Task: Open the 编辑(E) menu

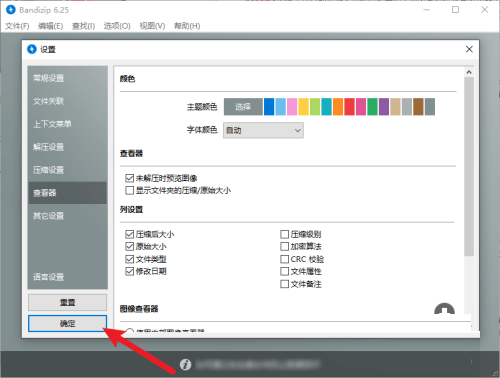Action: [x=50, y=26]
